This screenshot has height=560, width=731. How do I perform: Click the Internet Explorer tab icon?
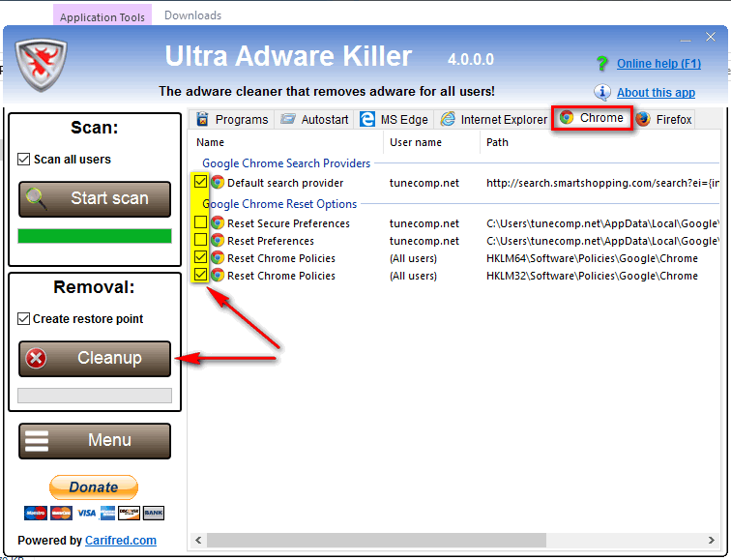[x=448, y=119]
